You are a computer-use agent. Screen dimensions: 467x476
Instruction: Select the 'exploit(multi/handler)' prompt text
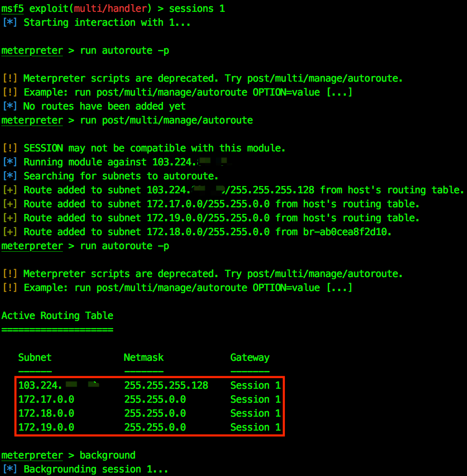click(90, 8)
